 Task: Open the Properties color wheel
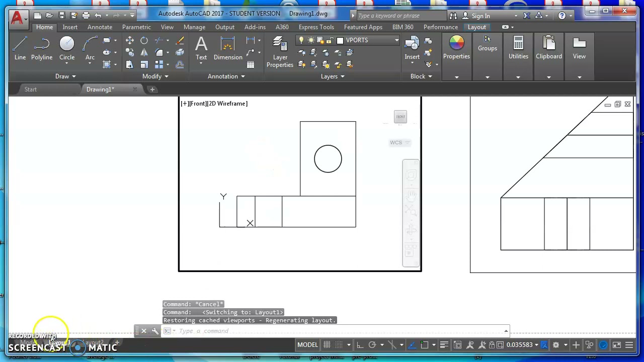(456, 43)
